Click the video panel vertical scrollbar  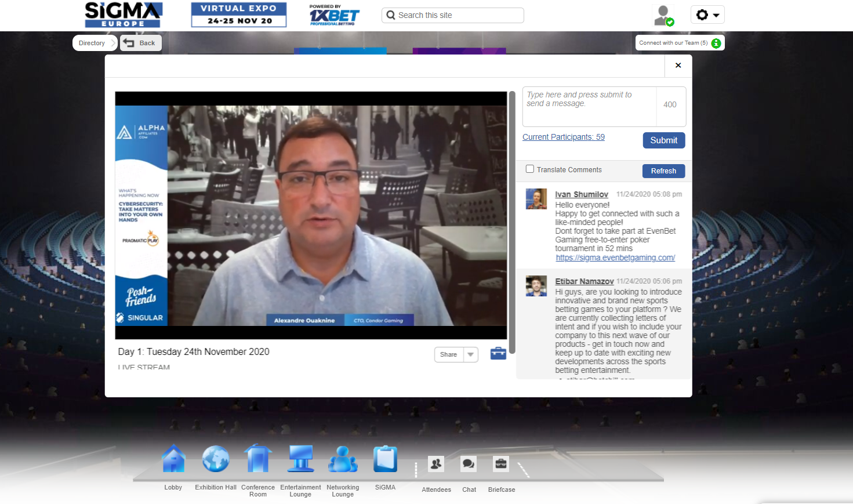(x=512, y=222)
